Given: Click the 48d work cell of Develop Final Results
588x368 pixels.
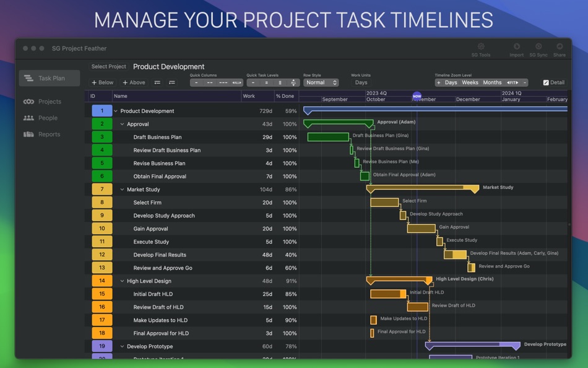Looking at the screenshot, I should pyautogui.click(x=267, y=255).
